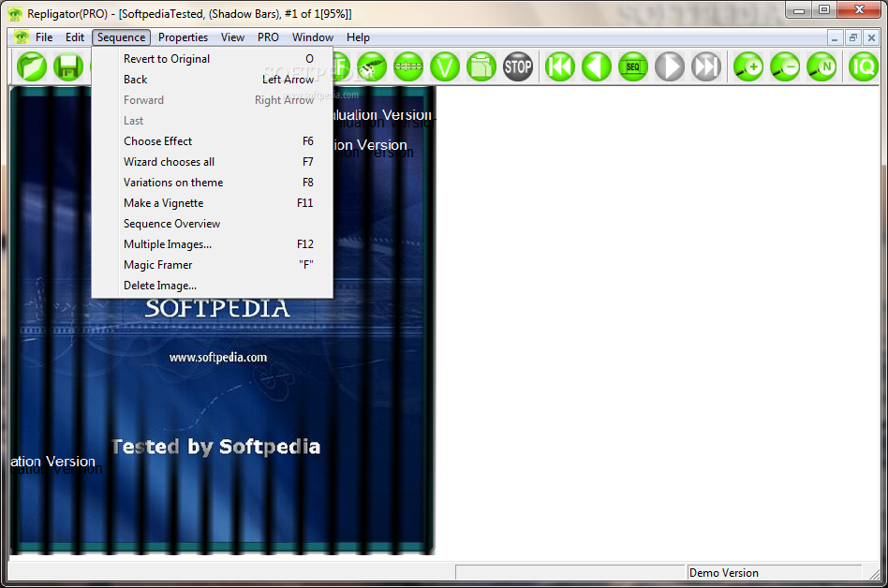Click the green multiple images folder icon
The image size is (888, 588).
[481, 66]
